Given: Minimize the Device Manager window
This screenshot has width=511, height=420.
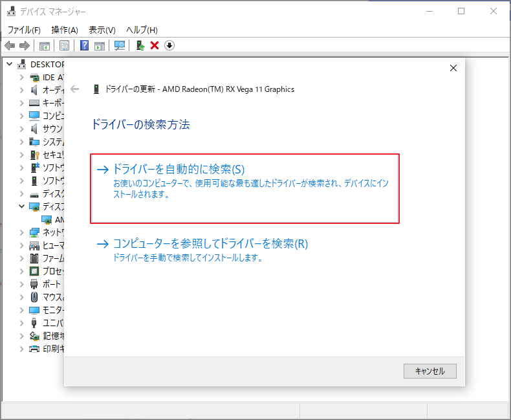Looking at the screenshot, I should click(x=429, y=11).
